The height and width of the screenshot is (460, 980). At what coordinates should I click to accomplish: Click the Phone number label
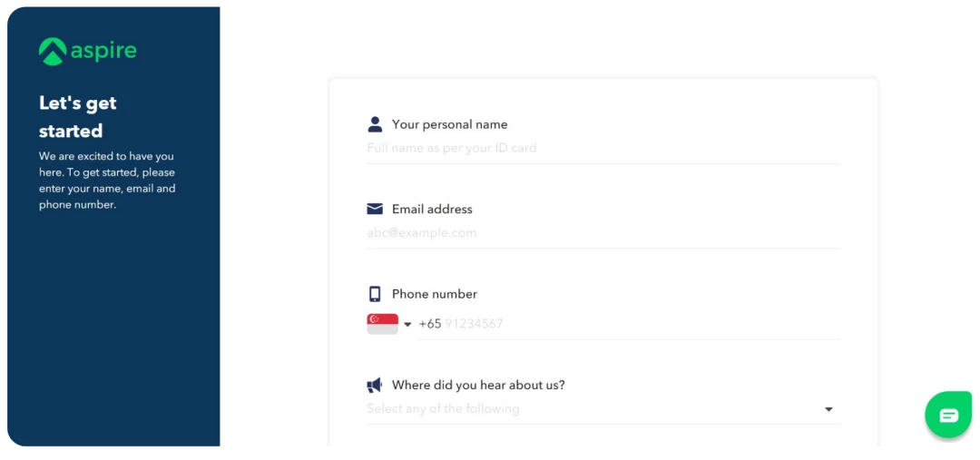point(435,294)
